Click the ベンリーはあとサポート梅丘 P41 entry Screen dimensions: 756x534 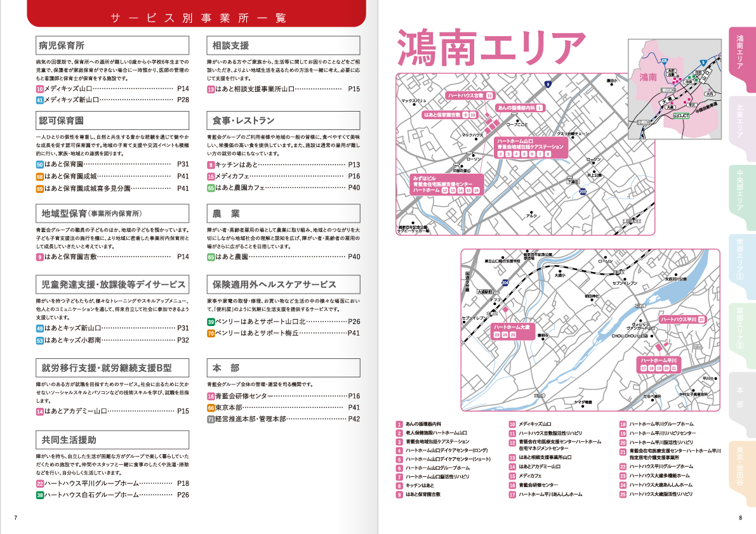284,333
